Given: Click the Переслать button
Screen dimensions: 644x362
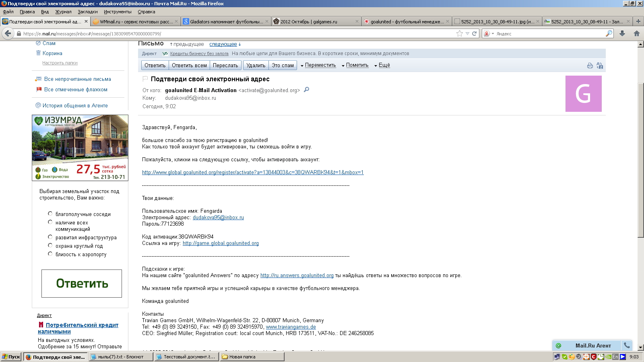Looking at the screenshot, I should tap(225, 65).
